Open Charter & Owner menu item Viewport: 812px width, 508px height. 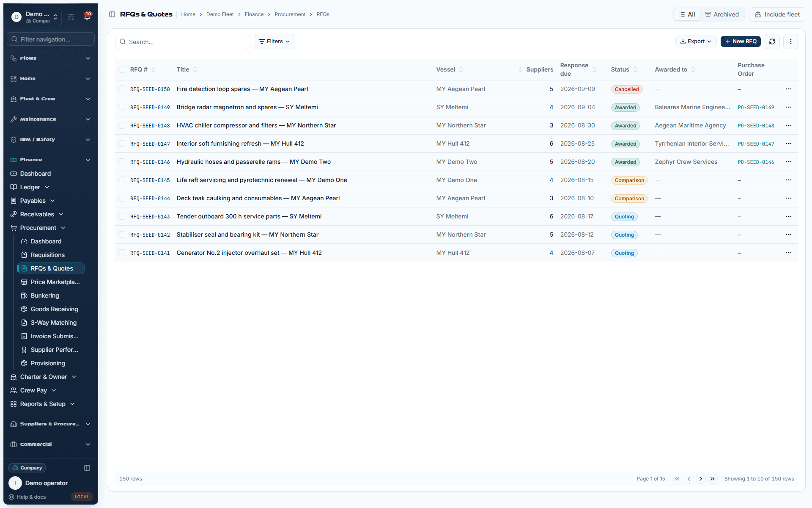(43, 377)
